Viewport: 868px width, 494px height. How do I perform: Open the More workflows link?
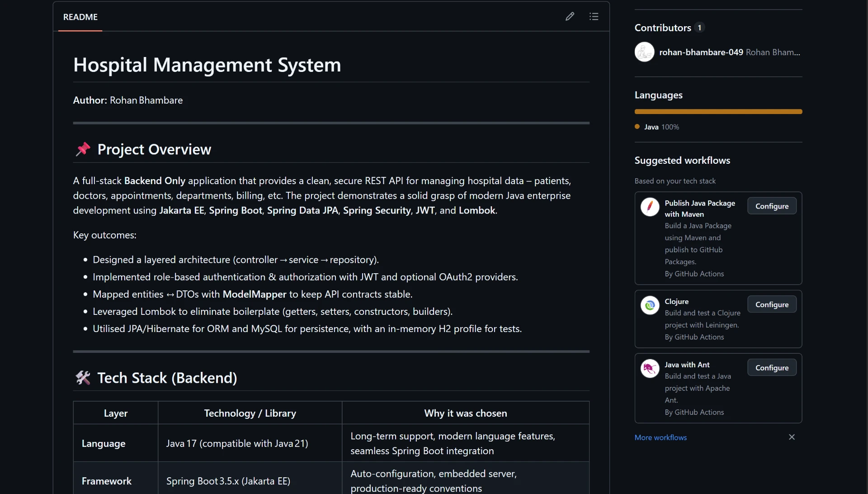[660, 437]
